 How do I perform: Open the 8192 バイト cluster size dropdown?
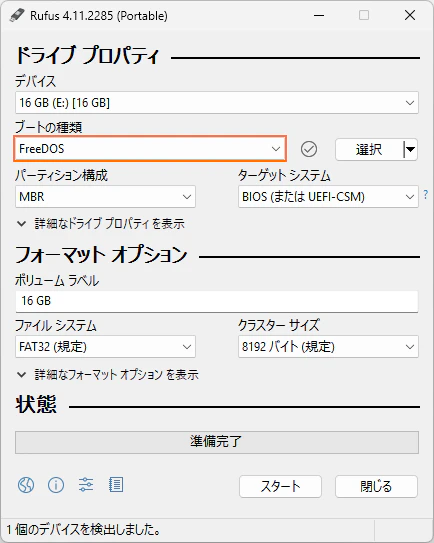tap(328, 347)
